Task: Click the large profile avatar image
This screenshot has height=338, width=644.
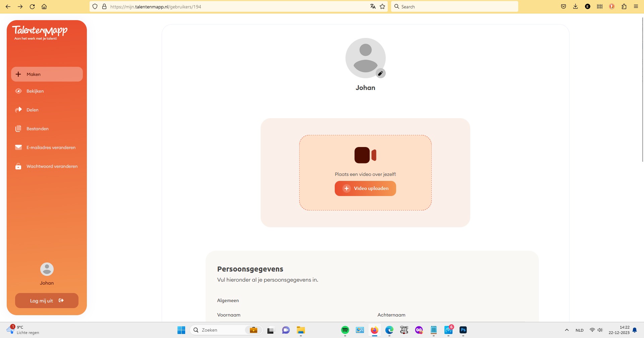Action: click(365, 58)
